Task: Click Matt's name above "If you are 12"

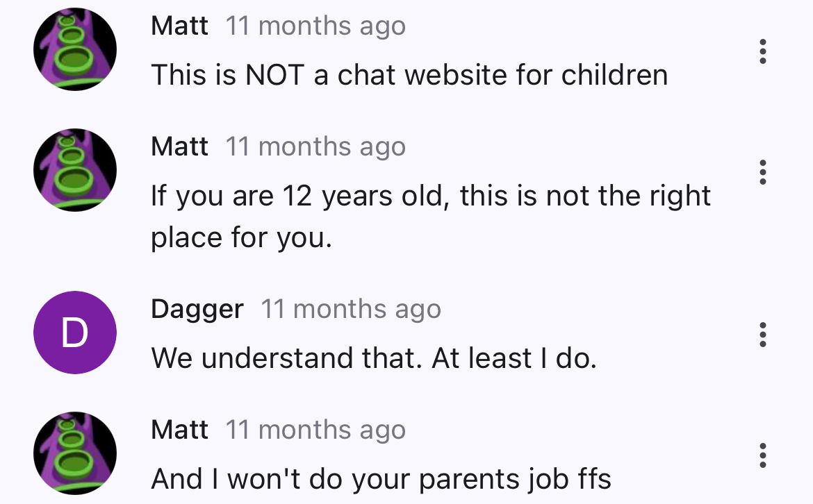Action: coord(179,146)
